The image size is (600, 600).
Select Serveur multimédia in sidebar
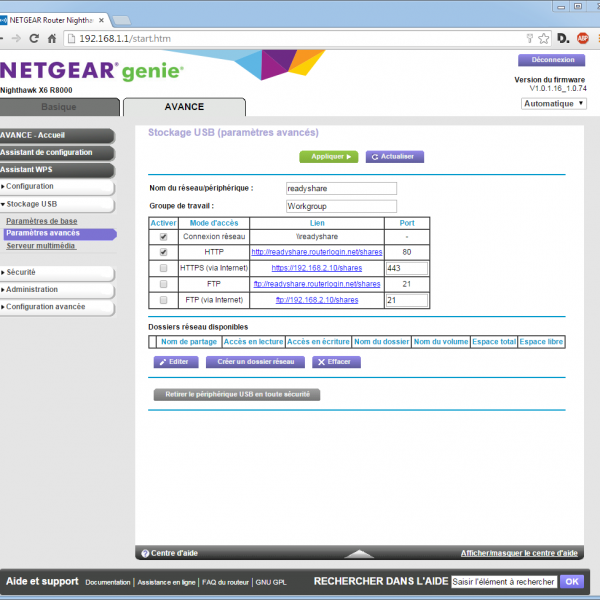41,245
